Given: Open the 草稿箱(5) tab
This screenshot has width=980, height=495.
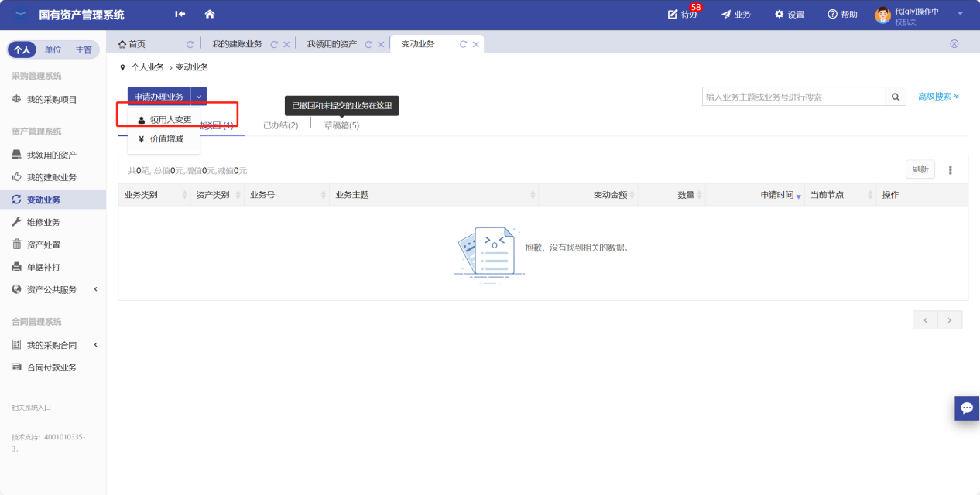Looking at the screenshot, I should click(341, 125).
